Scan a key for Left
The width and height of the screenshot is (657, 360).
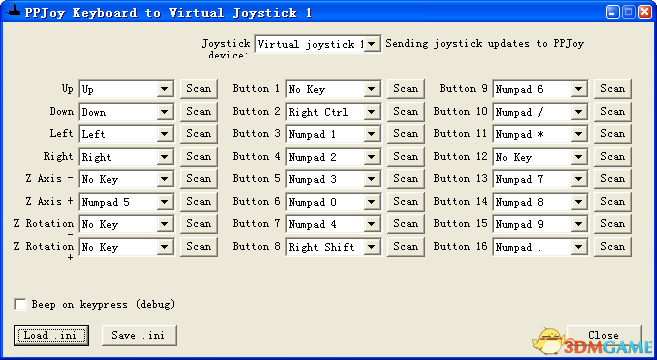(199, 134)
